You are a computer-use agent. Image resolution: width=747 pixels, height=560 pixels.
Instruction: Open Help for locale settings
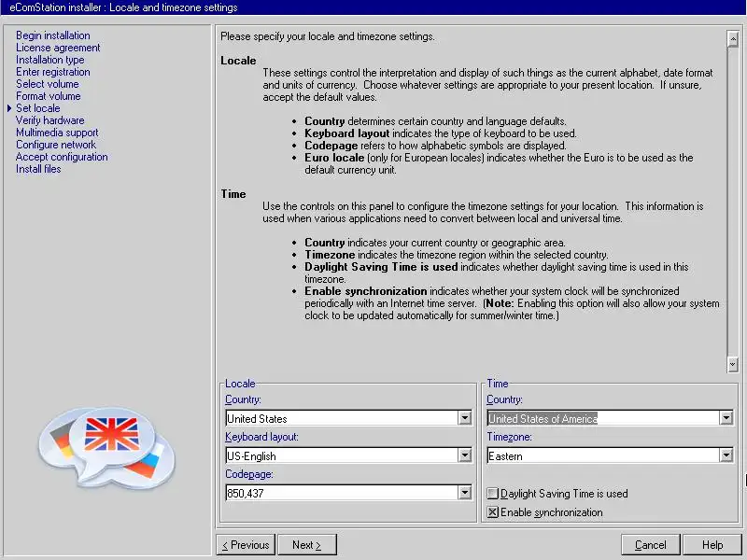[712, 545]
